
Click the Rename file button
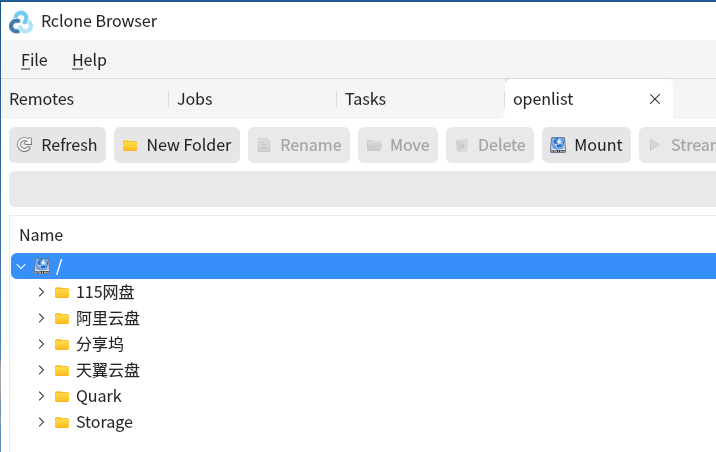point(299,145)
